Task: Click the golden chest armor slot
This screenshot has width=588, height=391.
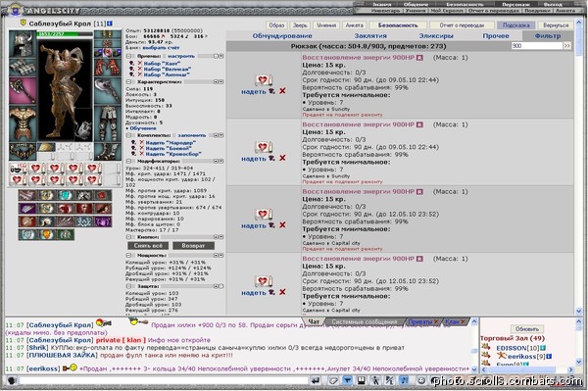Action: 23,122
